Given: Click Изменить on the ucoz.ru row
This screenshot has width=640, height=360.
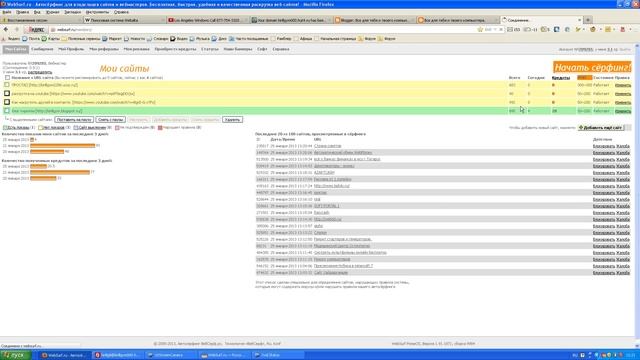Looking at the screenshot, I should click(x=623, y=85).
